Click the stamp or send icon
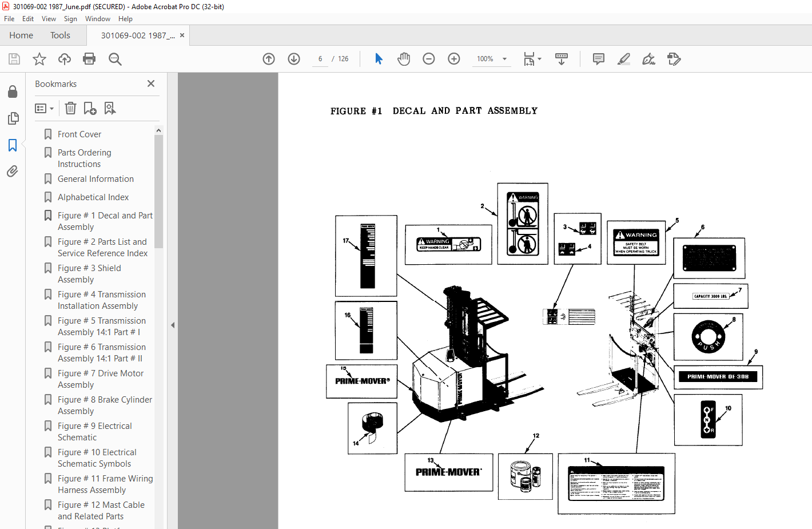 click(674, 59)
